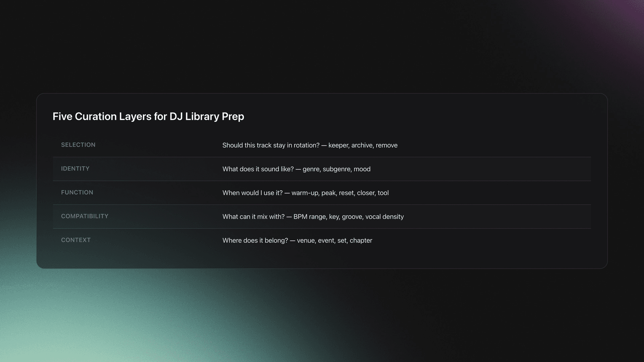The image size is (644, 362).
Task: Click 'chapter' in the Context row
Action: coord(361,240)
